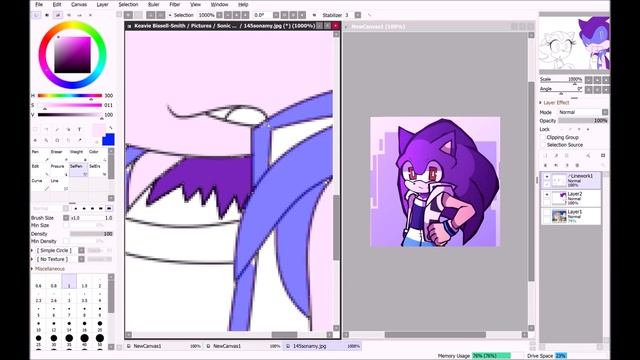Open the Brush Size multiplier dropdown
640x360 pixels.
pyautogui.click(x=66, y=218)
